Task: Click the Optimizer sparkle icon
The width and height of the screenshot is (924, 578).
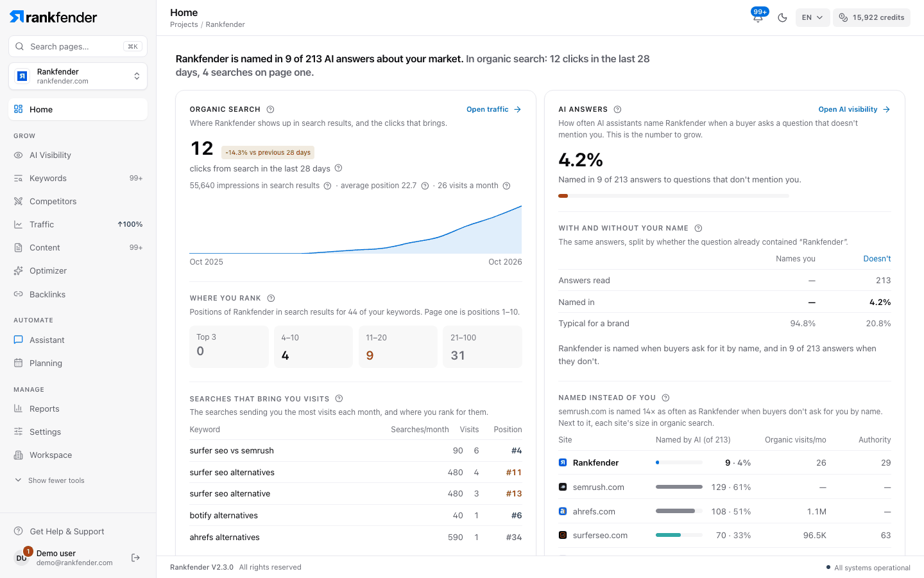Action: [x=19, y=271]
